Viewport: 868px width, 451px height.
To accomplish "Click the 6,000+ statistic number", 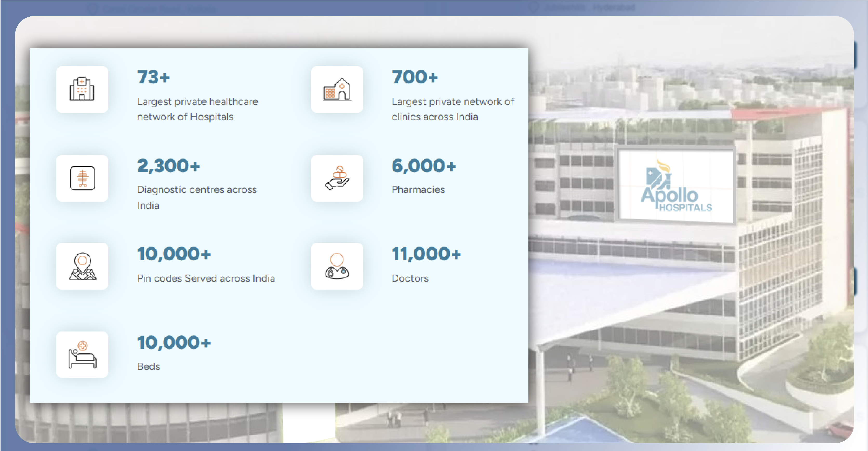I will tap(424, 166).
